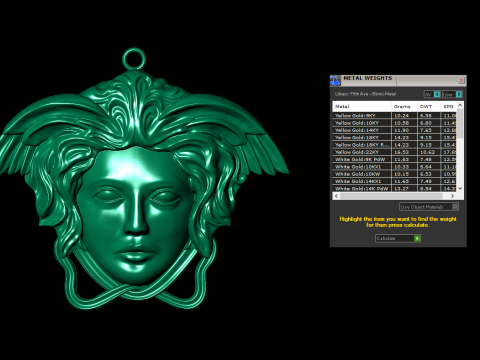The image size is (480, 360).
Task: Enable the Use Object Materials checkbox
Action: pos(455,207)
